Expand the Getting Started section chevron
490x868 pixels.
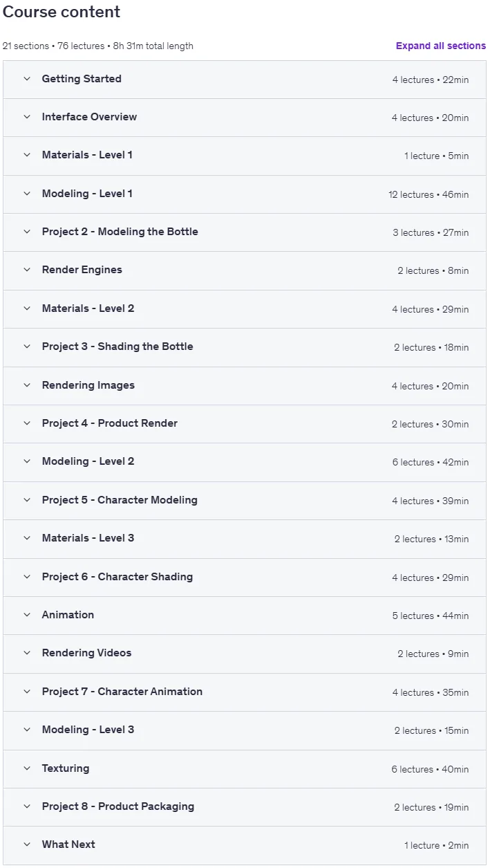[x=27, y=79]
